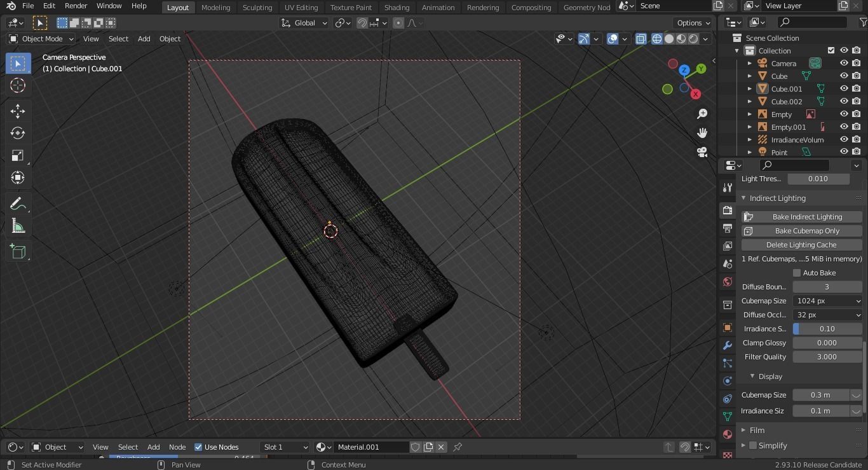Toggle camera view icon in viewport
868x470 pixels.
pyautogui.click(x=702, y=152)
